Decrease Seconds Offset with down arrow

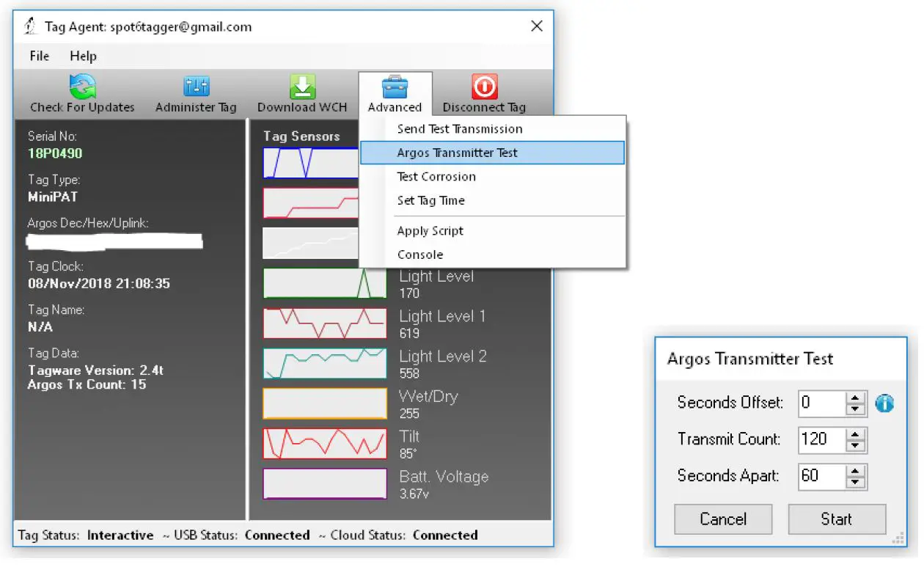(x=856, y=409)
